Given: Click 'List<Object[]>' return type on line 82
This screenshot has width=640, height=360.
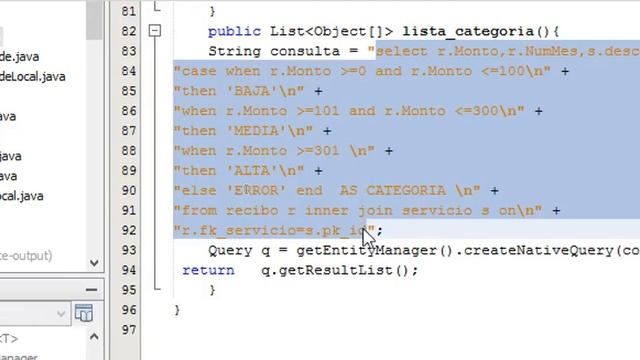Looking at the screenshot, I should [x=331, y=31].
